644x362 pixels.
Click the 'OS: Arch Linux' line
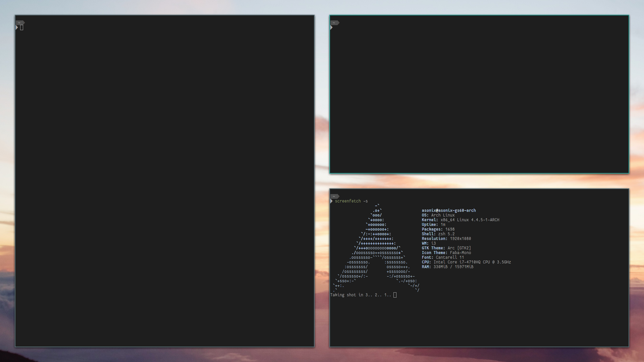pos(438,215)
